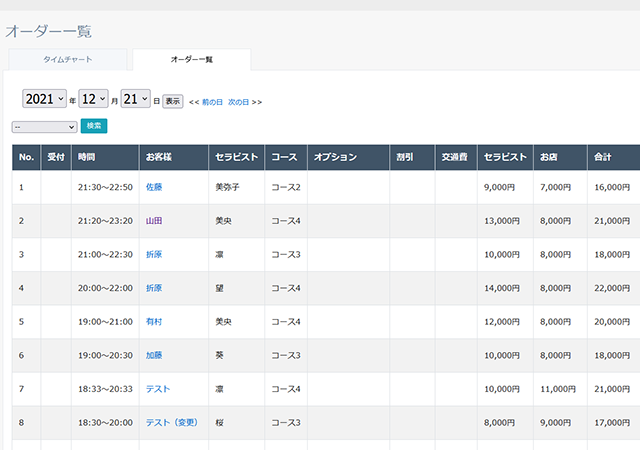Expand the '--' filter dropdown
The height and width of the screenshot is (450, 640).
(44, 127)
